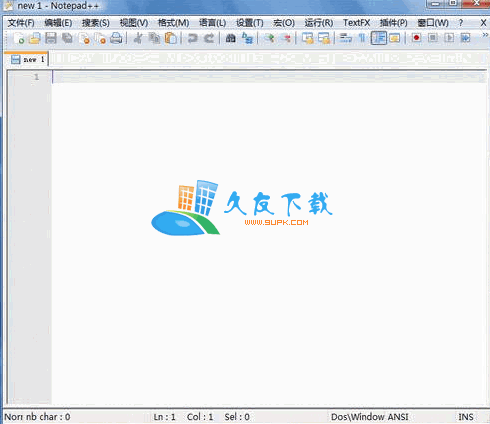Screen dimensions: 490x424
Task: Click 'Dos\Window ANSI' status bar field
Action: click(370, 417)
